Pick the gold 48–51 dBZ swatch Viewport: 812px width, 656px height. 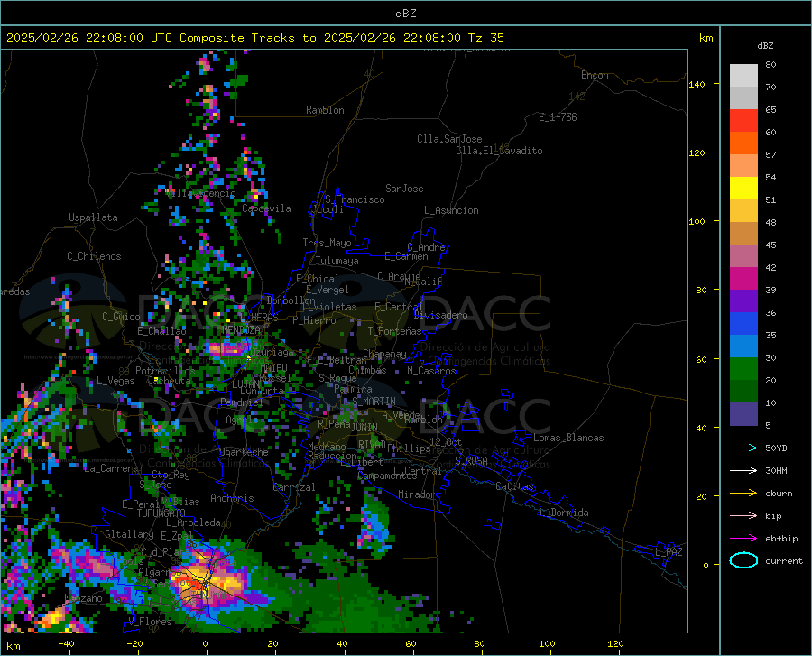coord(743,211)
